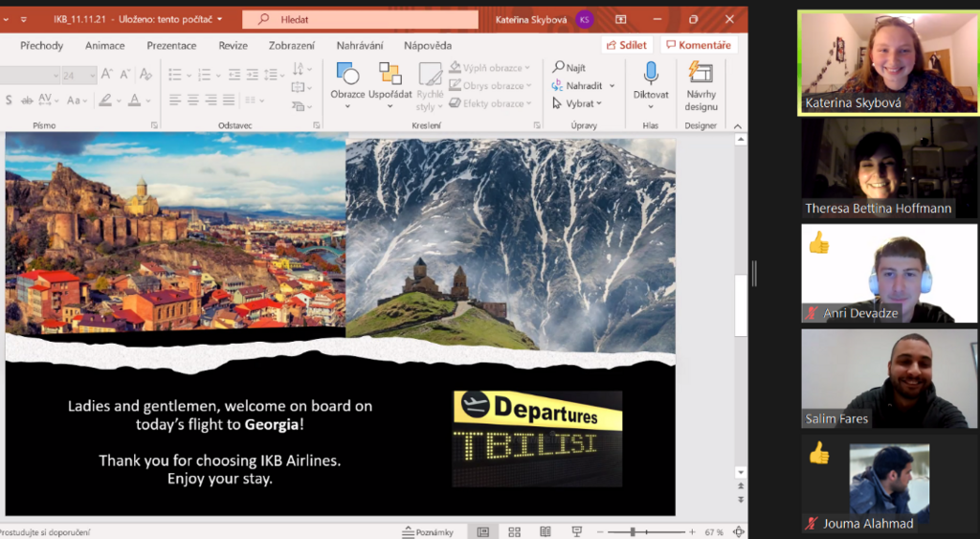980x539 pixels.
Task: Open Návrhy designu designer pane
Action: pyautogui.click(x=701, y=86)
